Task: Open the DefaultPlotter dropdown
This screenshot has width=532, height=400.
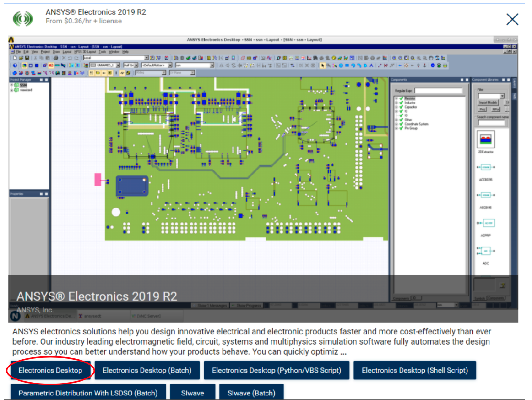Action: pos(170,65)
